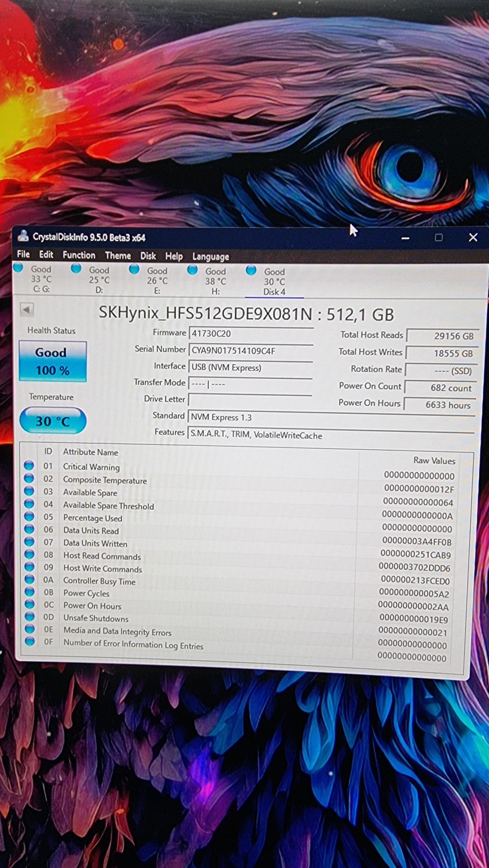The width and height of the screenshot is (489, 868).
Task: Click the status dot for Media and Data Integrity Errors
Action: (x=30, y=629)
